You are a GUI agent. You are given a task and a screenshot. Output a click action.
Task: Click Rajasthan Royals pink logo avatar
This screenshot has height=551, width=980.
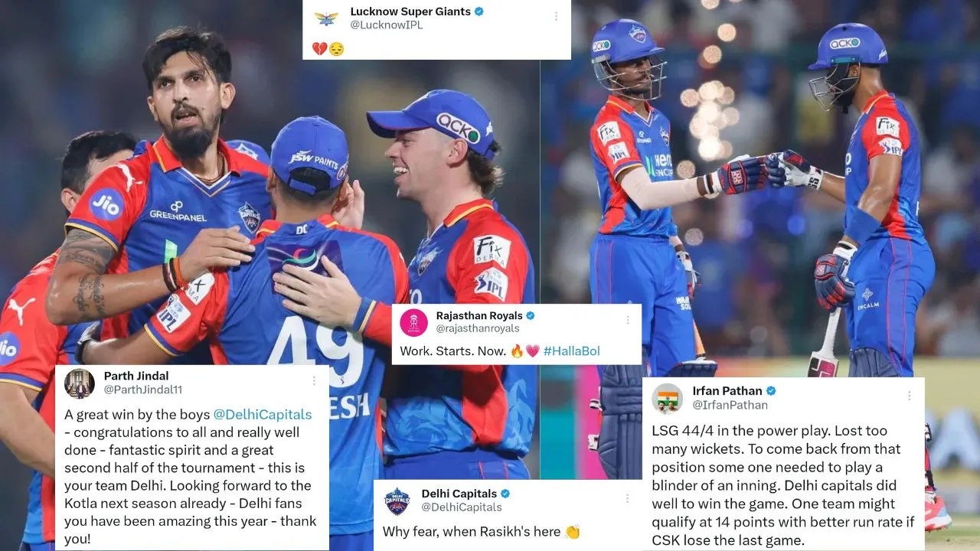point(413,322)
